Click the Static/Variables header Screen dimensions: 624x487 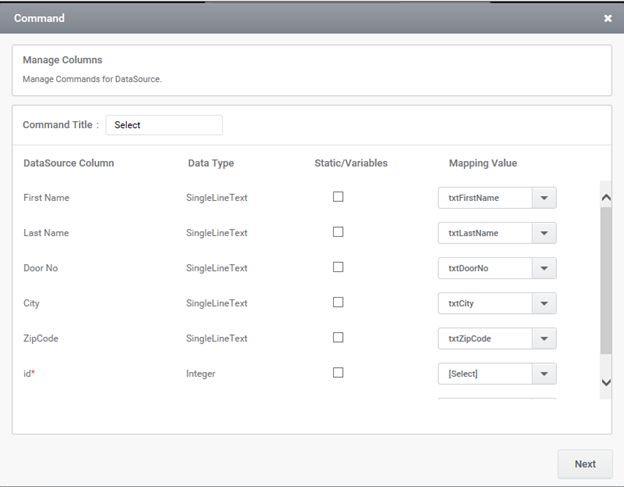(351, 163)
